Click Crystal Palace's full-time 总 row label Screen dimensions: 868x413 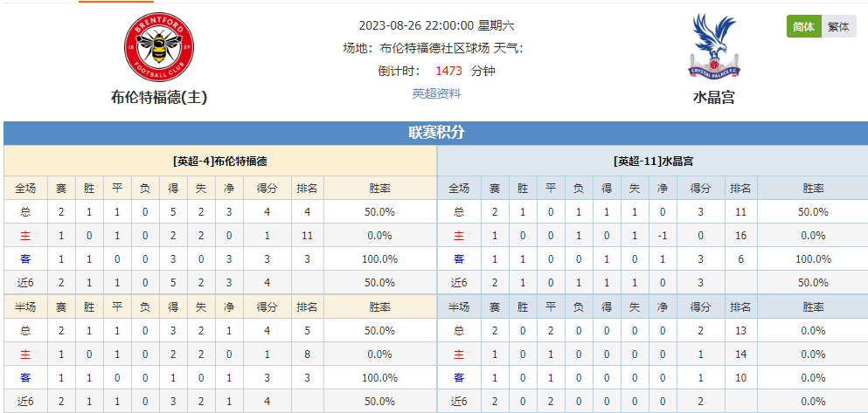459,212
